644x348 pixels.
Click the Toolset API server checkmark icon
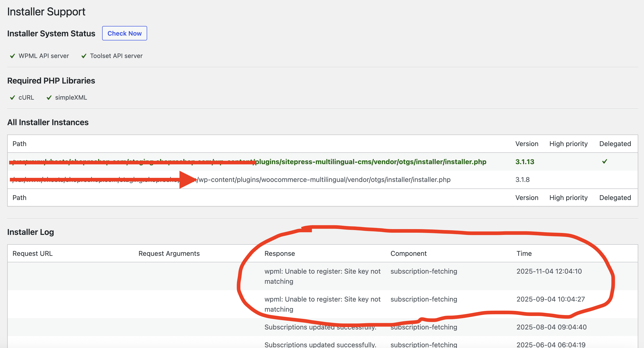pyautogui.click(x=84, y=56)
